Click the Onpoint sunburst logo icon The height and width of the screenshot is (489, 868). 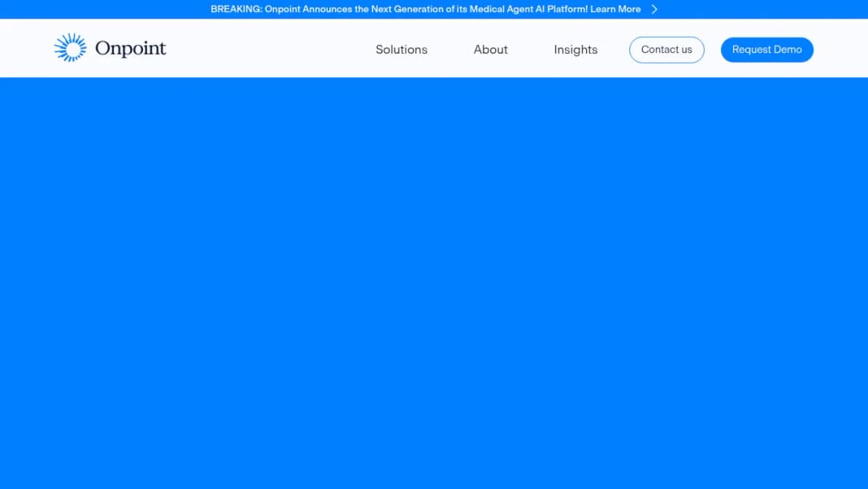70,47
